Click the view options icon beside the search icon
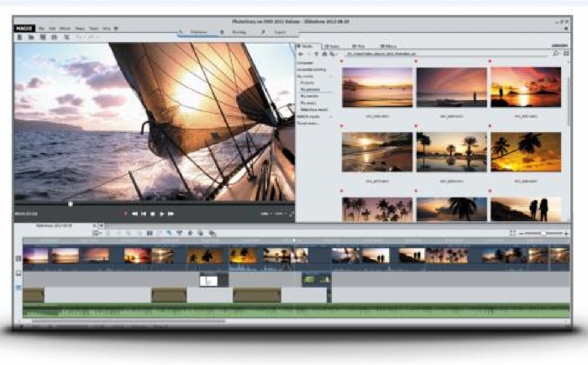 pos(564,53)
